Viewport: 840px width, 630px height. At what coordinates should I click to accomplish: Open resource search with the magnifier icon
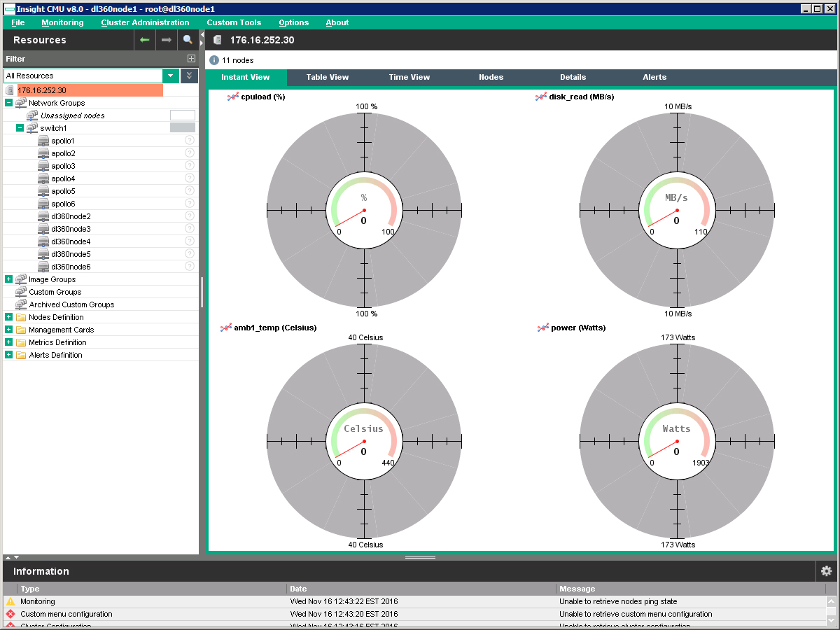188,40
